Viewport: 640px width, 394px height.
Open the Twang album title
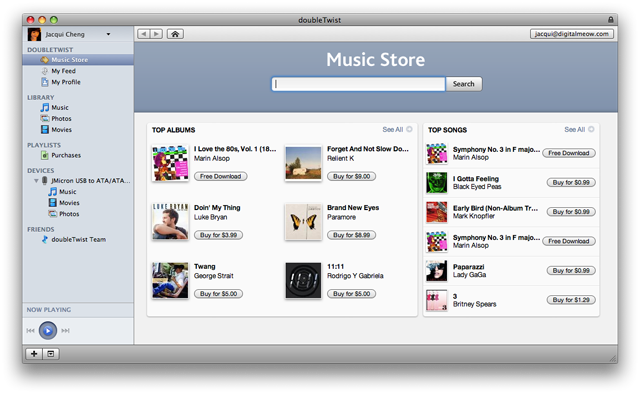coord(204,266)
